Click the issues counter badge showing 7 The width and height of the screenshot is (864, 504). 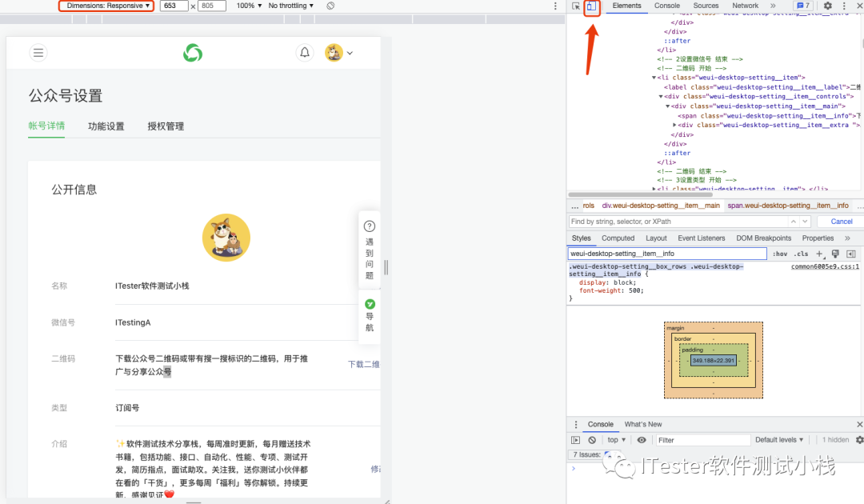803,6
